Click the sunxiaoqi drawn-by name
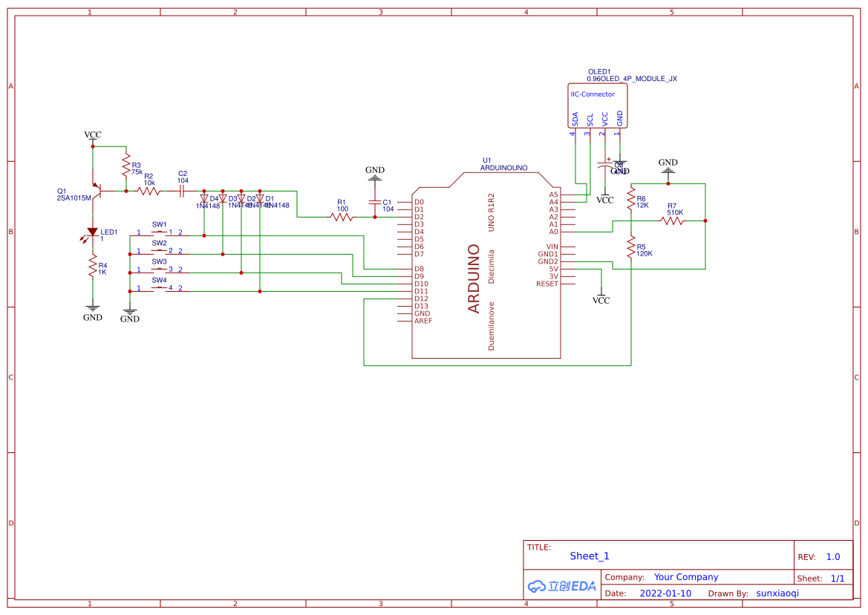Viewport: 868px width, 615px height. pyautogui.click(x=777, y=593)
